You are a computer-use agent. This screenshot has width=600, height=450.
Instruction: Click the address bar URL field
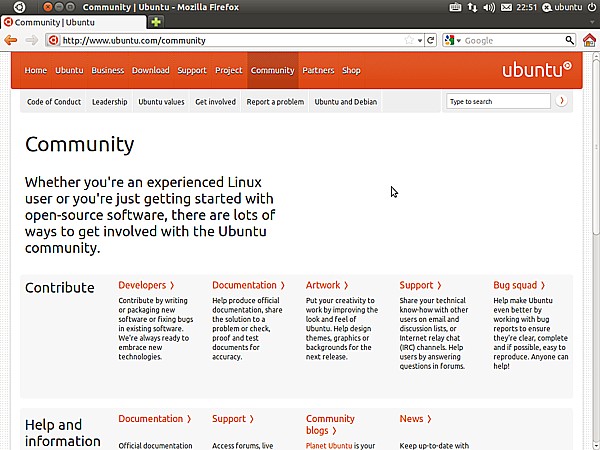click(x=232, y=40)
